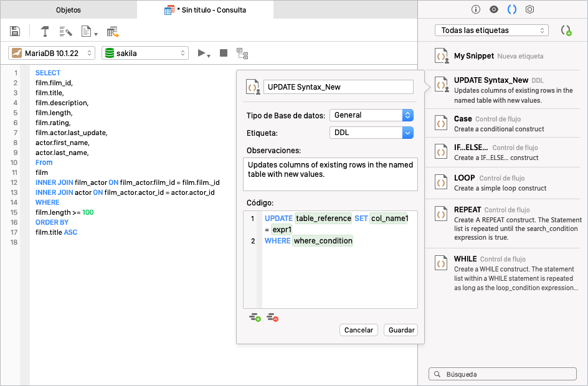Screen dimensions: 588x386
Task: Open the sakila database dropdown
Action: [x=145, y=53]
